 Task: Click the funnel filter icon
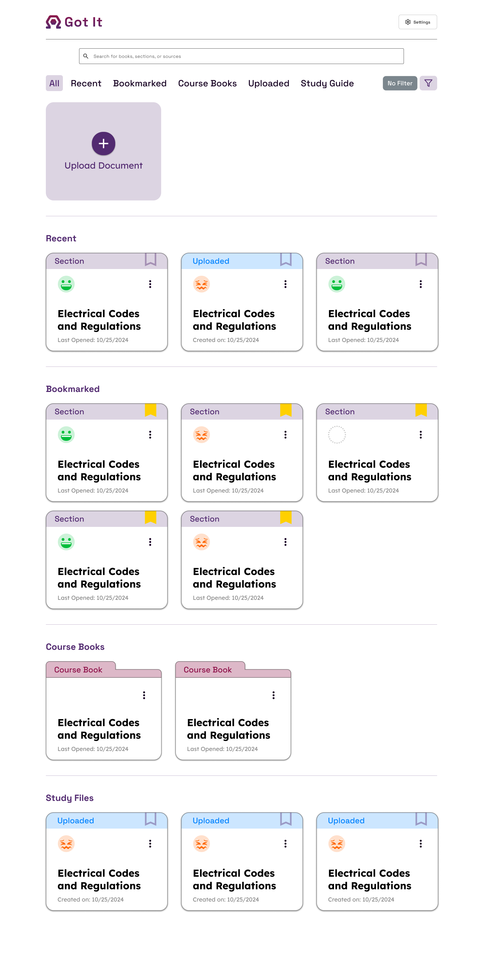click(x=428, y=83)
